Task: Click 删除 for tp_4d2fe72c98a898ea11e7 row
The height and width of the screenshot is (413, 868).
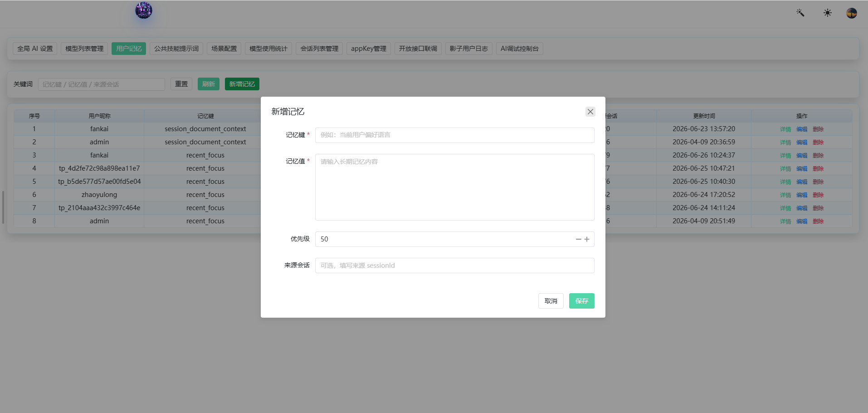Action: (x=818, y=169)
